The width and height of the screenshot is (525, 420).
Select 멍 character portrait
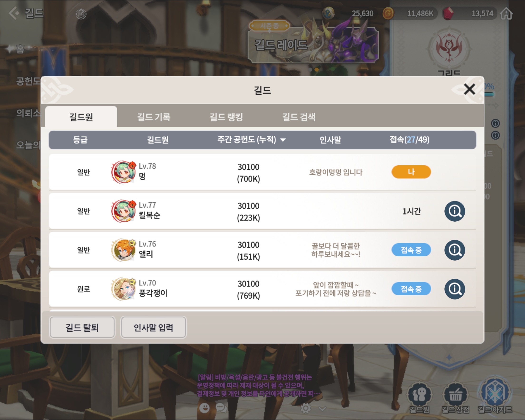(123, 172)
